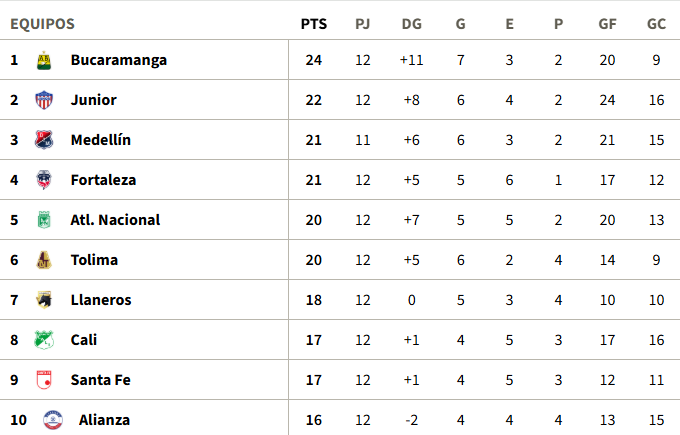680x435 pixels.
Task: Click the Atl. Nacional team crest icon
Action: (x=44, y=220)
